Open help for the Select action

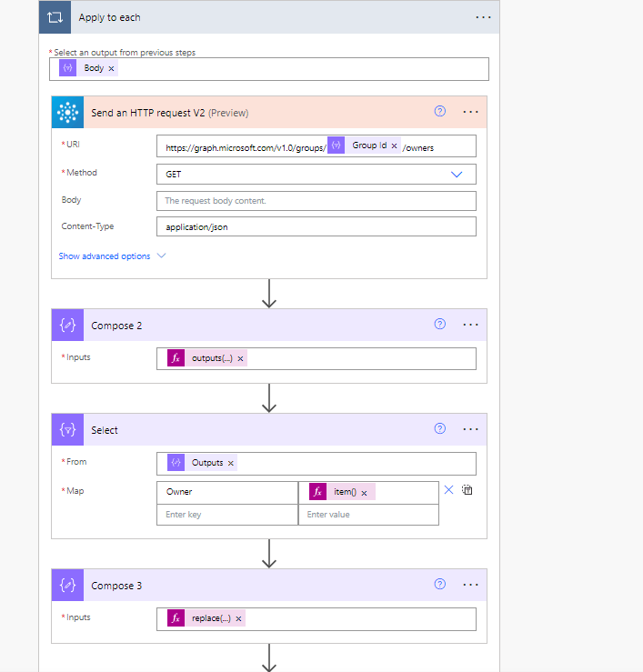coord(440,428)
